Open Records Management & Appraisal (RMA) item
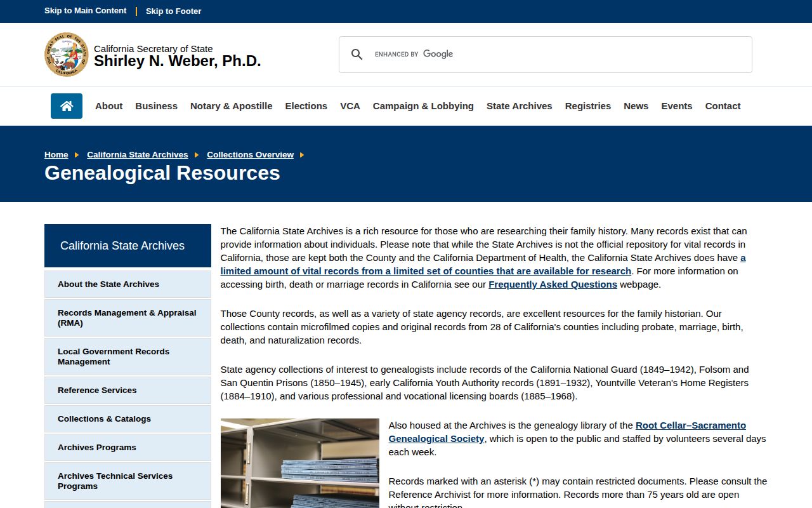This screenshot has height=508, width=812. [128, 317]
